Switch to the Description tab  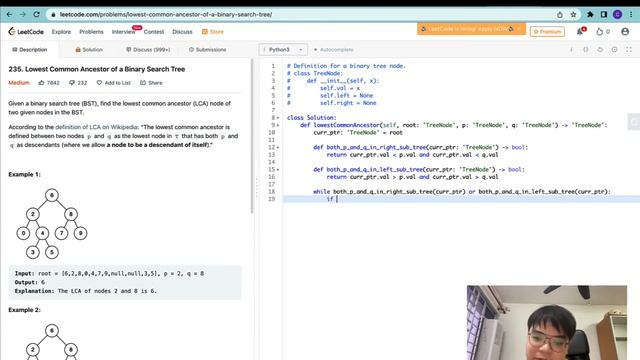click(29, 49)
